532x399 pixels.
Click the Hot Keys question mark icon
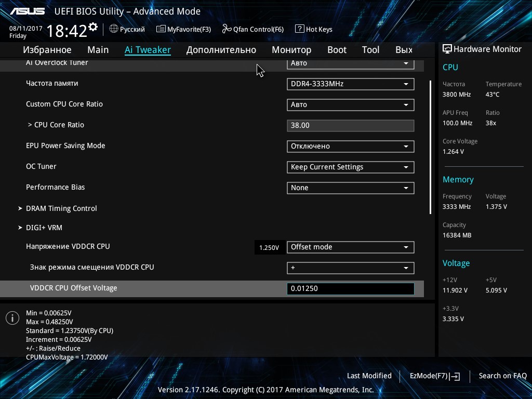point(300,29)
